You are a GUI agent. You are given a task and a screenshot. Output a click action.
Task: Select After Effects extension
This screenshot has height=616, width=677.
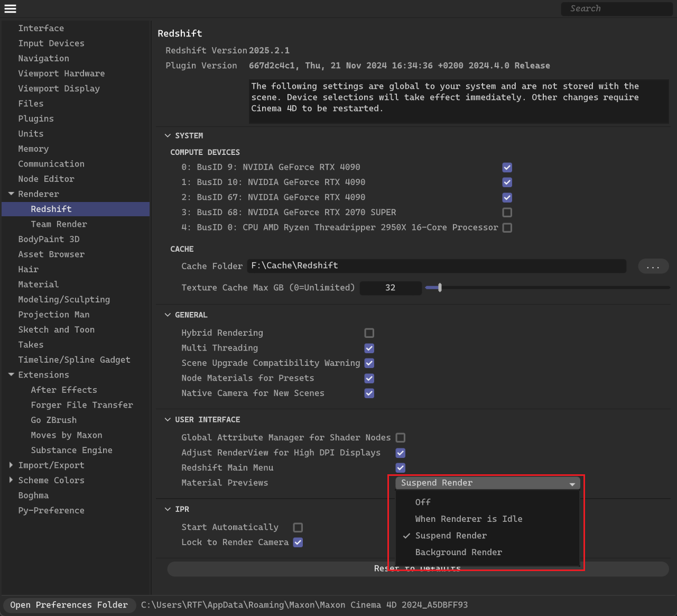(64, 390)
